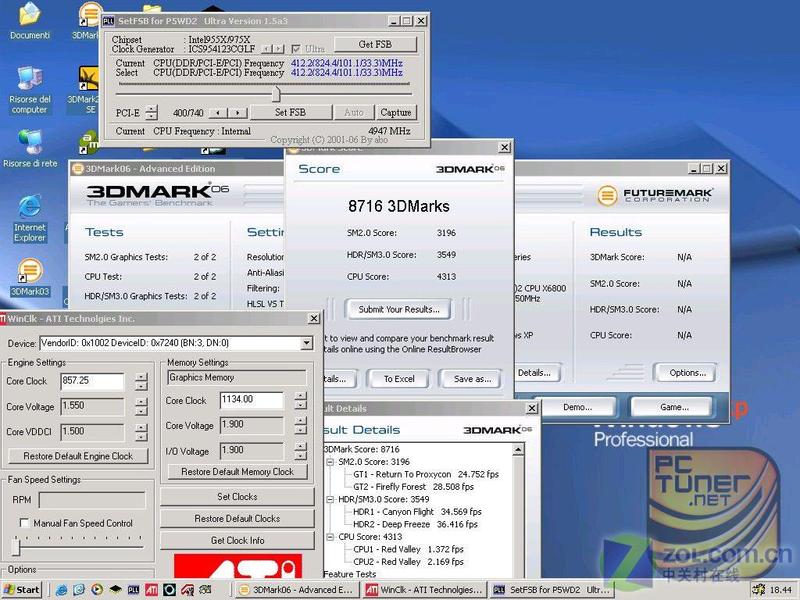The height and width of the screenshot is (600, 800).
Task: Click the black square quick launch icon
Action: [x=169, y=590]
